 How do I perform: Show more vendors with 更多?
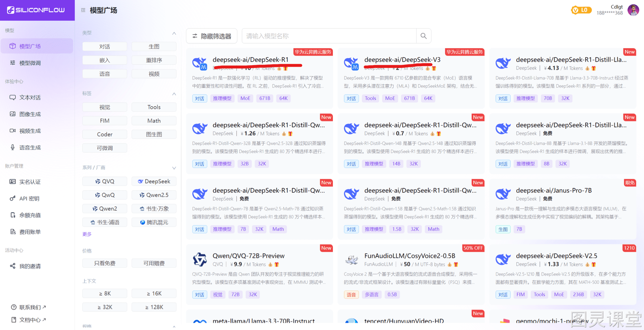(x=87, y=234)
